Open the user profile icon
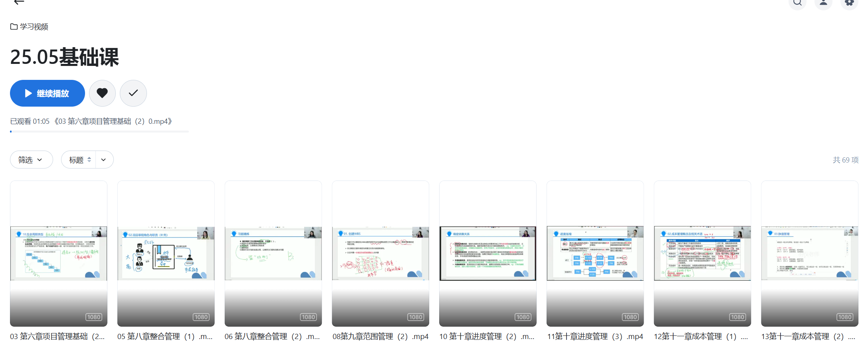Screen dimensions: 868x359 [823, 2]
